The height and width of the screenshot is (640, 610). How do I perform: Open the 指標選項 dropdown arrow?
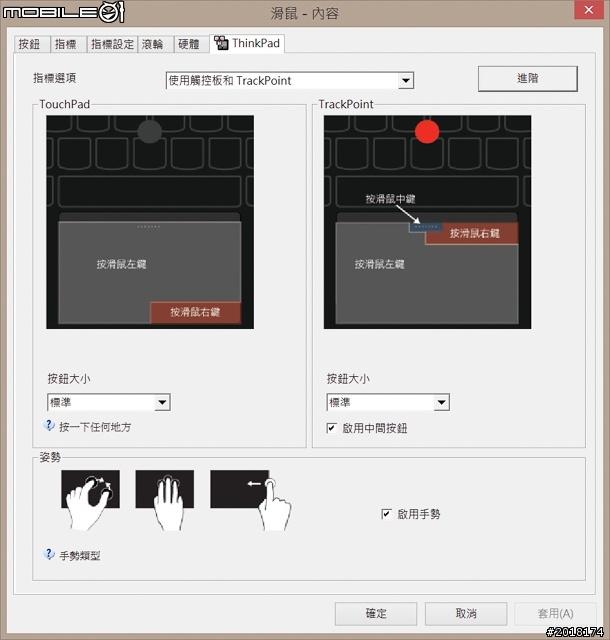pos(405,80)
